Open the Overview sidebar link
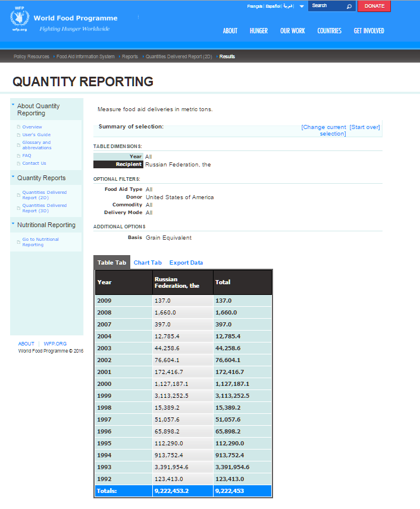The height and width of the screenshot is (509, 420). [x=32, y=127]
